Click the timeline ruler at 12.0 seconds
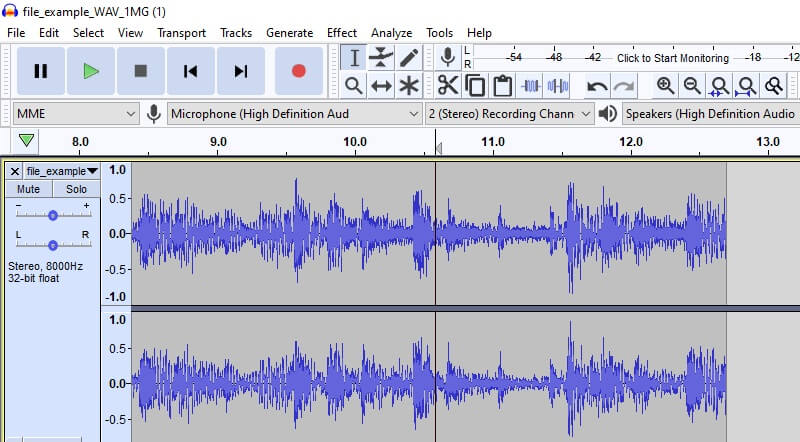 click(631, 142)
